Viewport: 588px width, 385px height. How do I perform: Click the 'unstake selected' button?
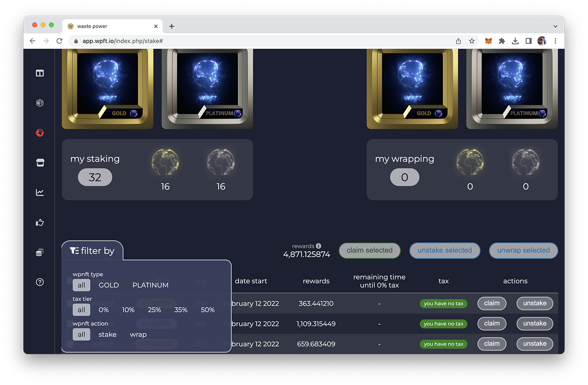(445, 251)
